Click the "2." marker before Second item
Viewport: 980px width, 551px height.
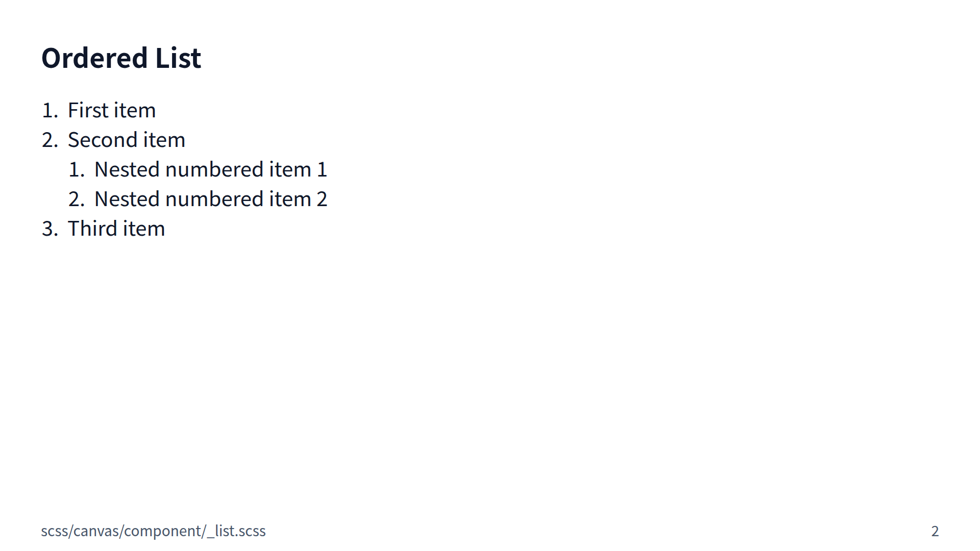50,140
